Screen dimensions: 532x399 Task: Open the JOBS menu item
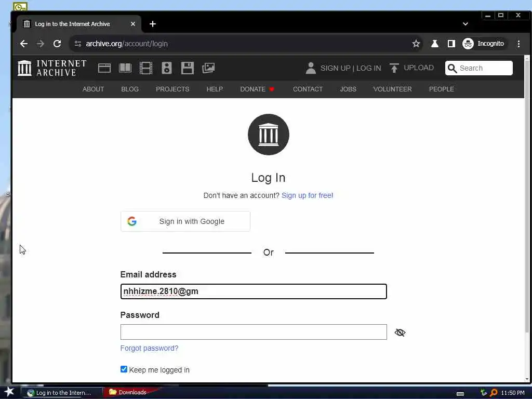(348, 89)
